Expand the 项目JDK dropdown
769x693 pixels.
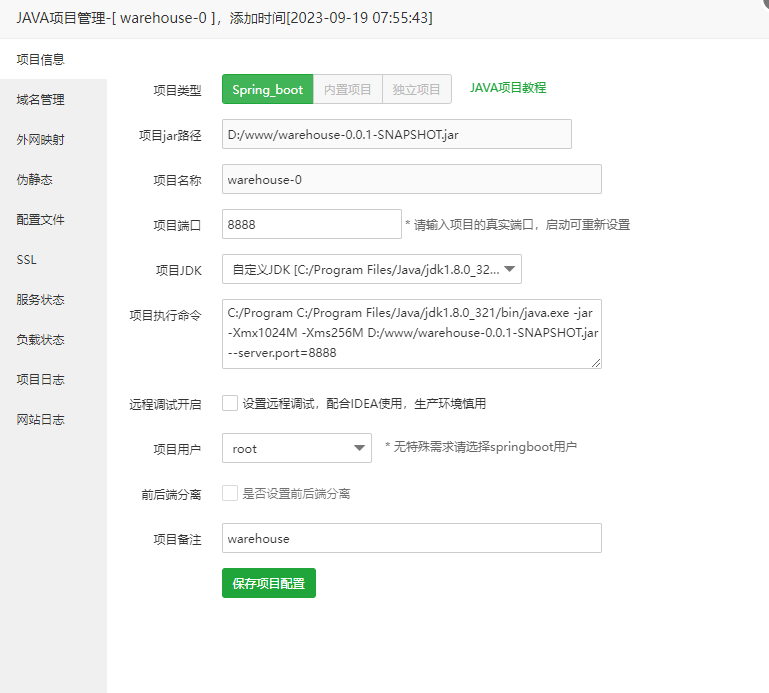click(x=372, y=269)
